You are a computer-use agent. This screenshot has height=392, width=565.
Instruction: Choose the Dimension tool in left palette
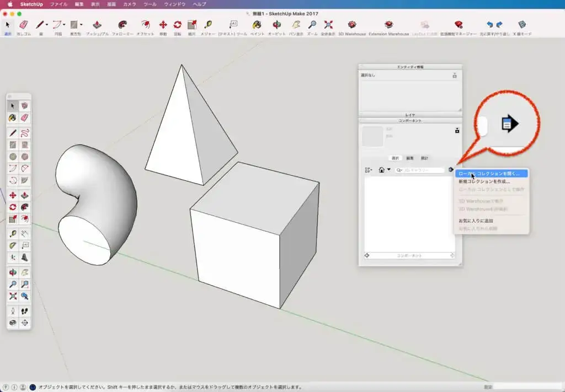pyautogui.click(x=24, y=234)
